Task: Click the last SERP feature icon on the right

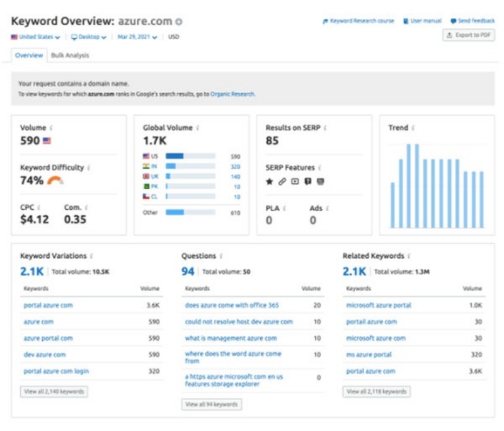Action: click(x=321, y=181)
